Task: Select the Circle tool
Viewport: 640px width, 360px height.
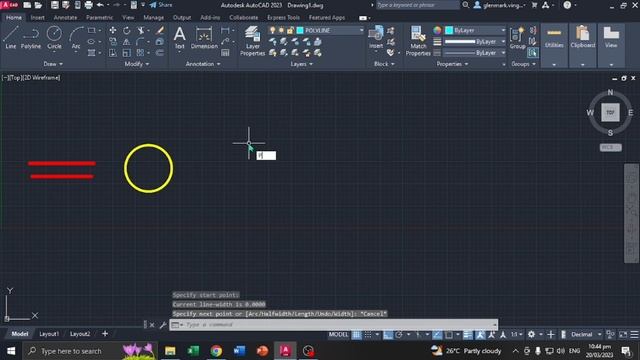Action: pyautogui.click(x=54, y=38)
